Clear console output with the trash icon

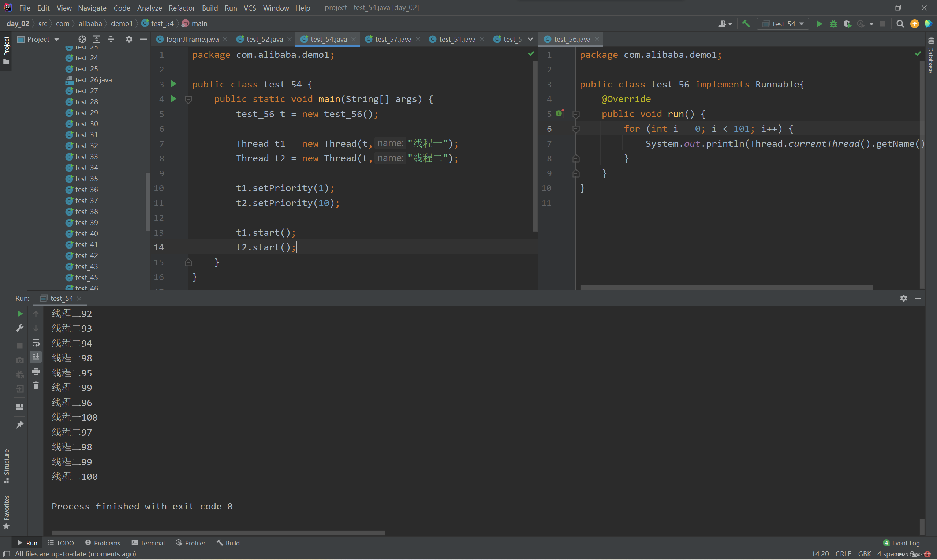coord(36,386)
